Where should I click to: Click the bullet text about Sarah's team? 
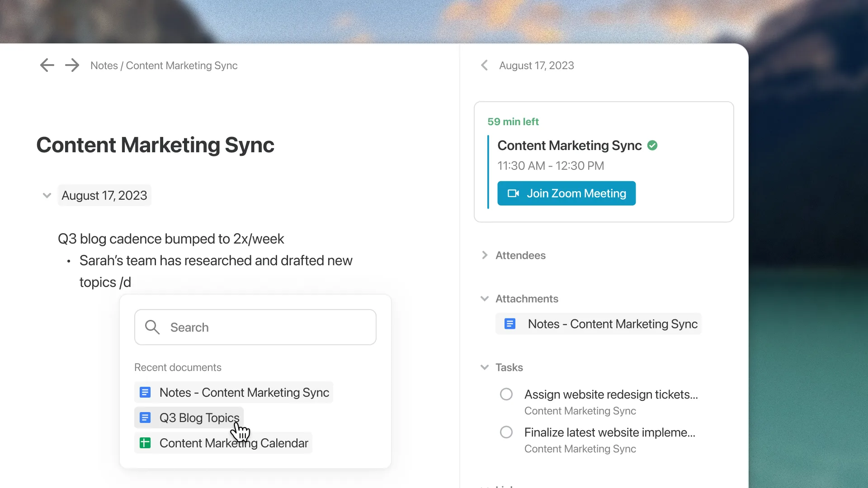click(216, 271)
